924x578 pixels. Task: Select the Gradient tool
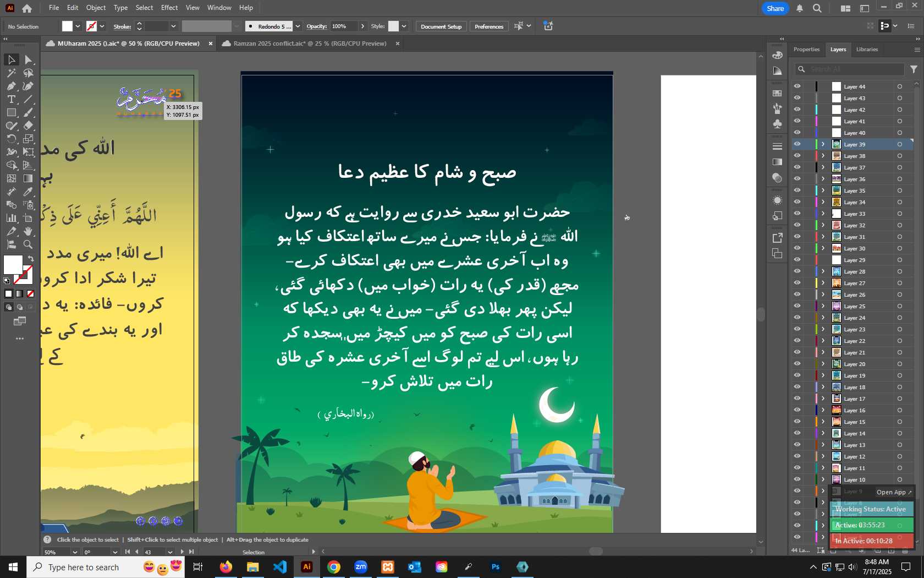tap(29, 178)
